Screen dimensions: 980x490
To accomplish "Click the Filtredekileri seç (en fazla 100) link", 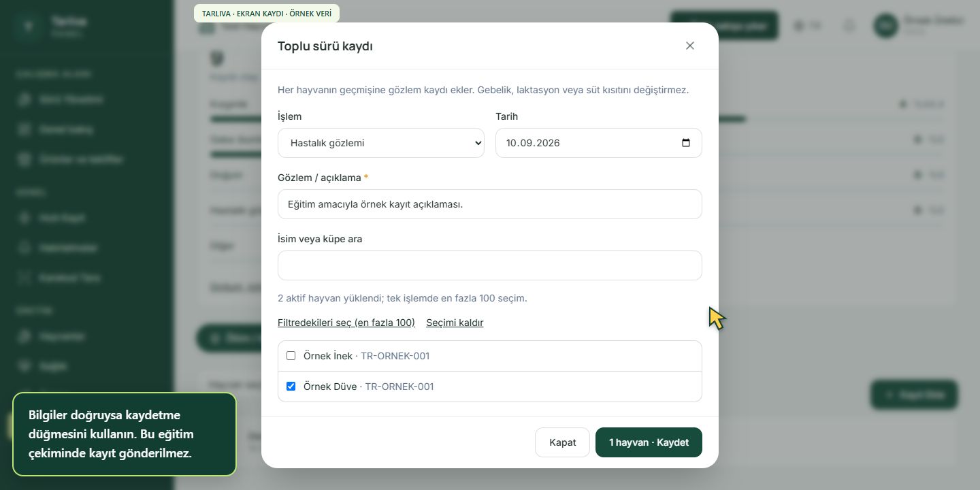I will pos(346,323).
